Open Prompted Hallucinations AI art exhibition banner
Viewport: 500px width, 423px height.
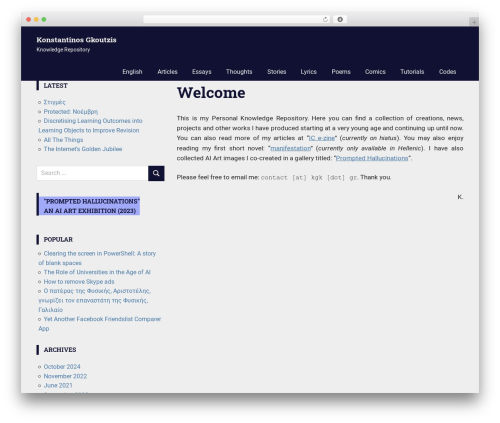pos(89,206)
